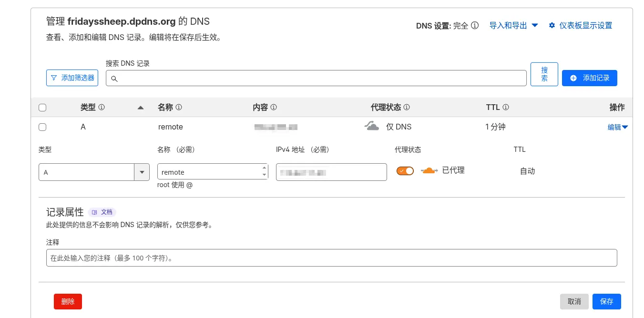Click the up stepper arrow on the 名称 field
The width and height of the screenshot is (644, 318).
pos(265,169)
